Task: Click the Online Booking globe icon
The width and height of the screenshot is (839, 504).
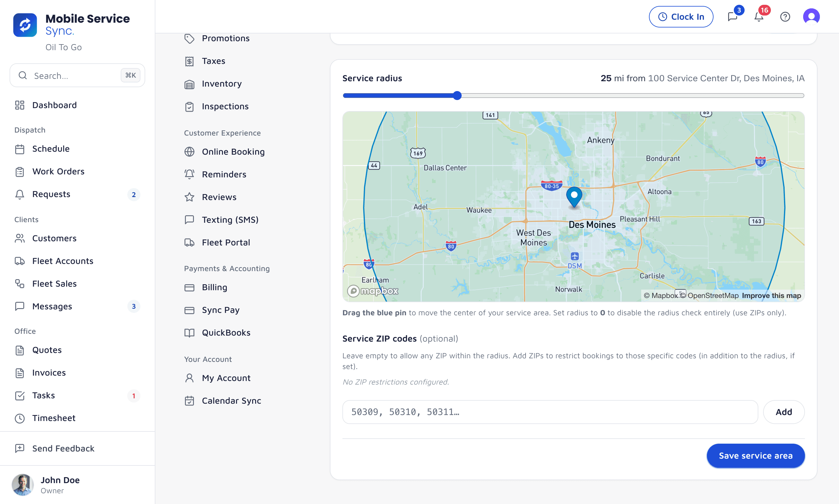Action: pos(189,152)
